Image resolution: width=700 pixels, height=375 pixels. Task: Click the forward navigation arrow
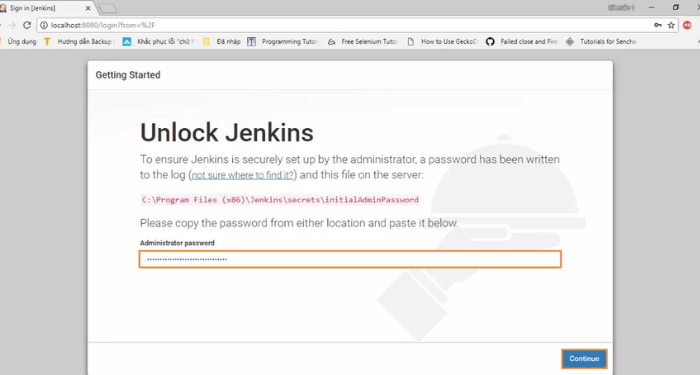click(x=12, y=25)
